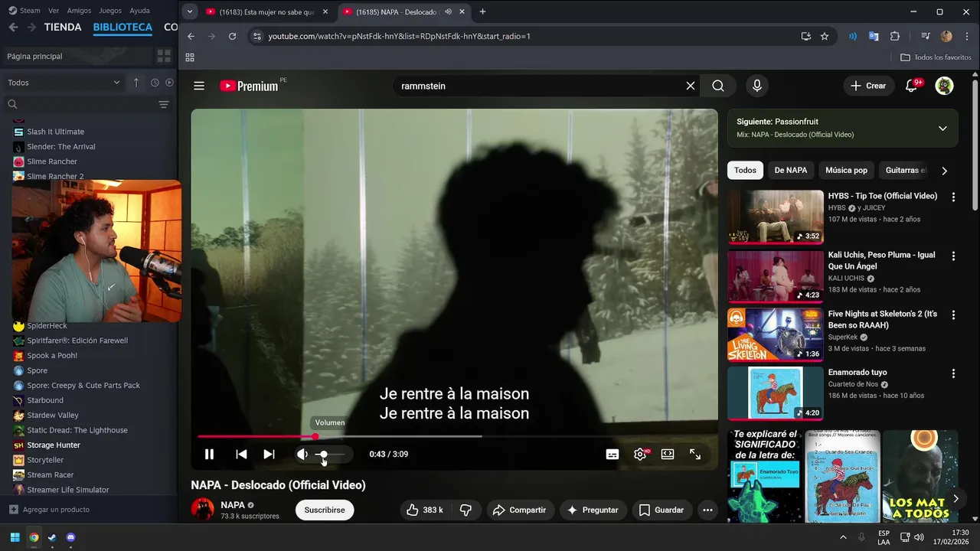980x551 pixels.
Task: Skip to previous video in player
Action: (x=241, y=454)
